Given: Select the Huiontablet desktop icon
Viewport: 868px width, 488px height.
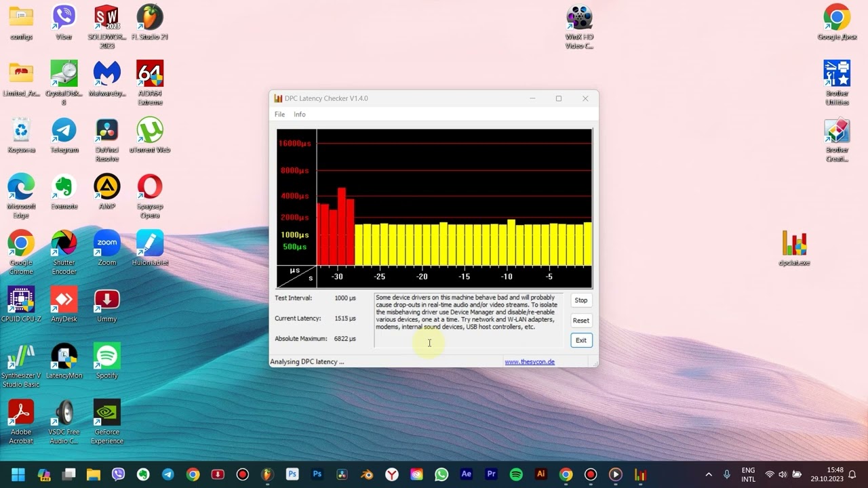Looking at the screenshot, I should pos(150,247).
